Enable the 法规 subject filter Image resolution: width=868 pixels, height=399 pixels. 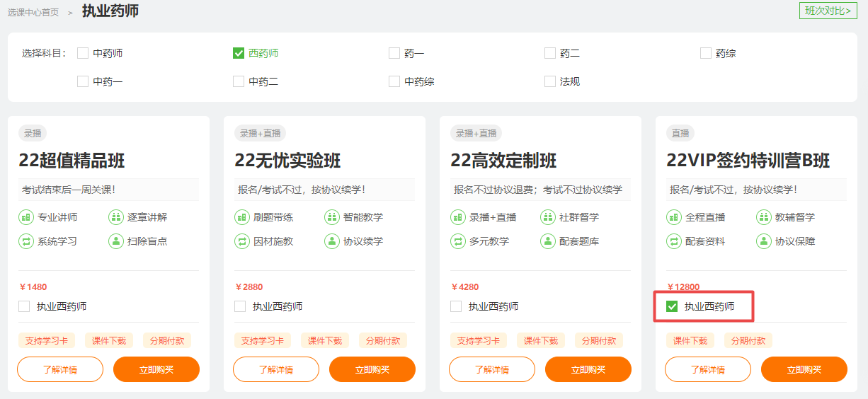click(x=550, y=81)
